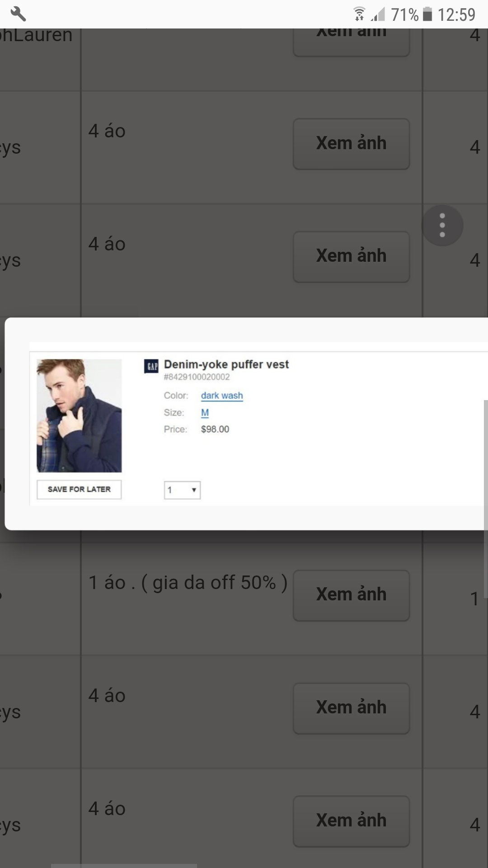
Task: Click the size M link
Action: (205, 413)
